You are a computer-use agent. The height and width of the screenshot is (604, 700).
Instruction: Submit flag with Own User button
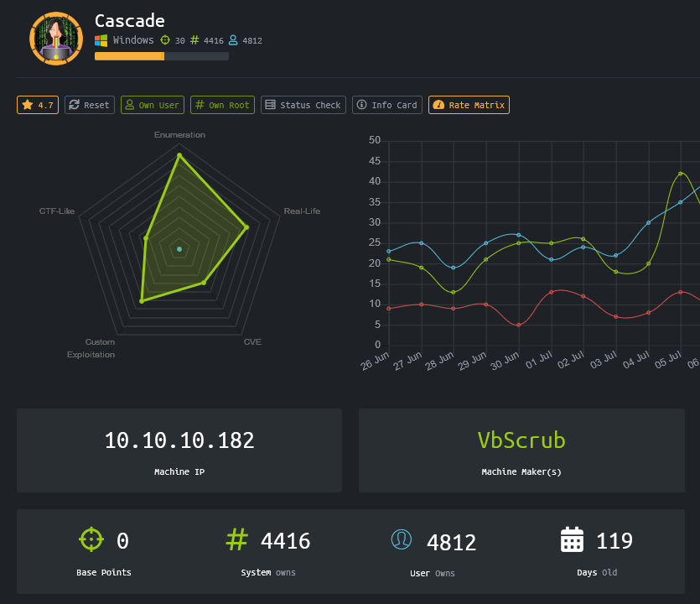tap(152, 105)
